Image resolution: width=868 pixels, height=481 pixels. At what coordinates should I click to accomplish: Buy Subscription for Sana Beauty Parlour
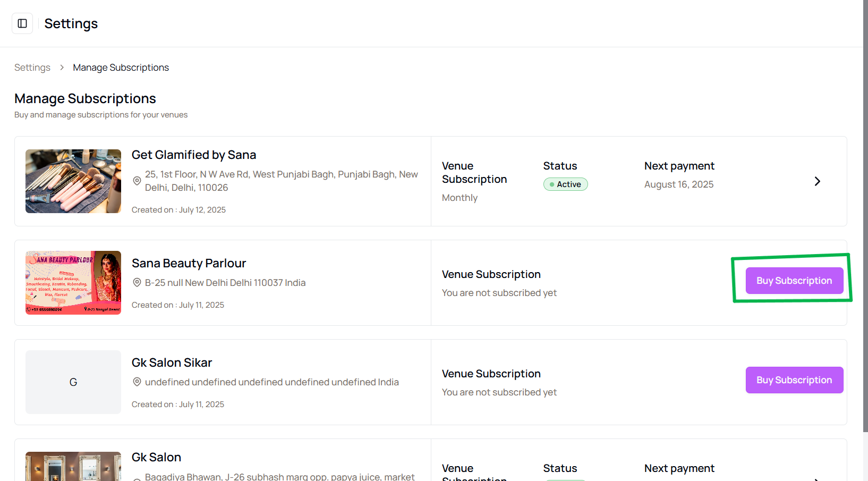794,281
